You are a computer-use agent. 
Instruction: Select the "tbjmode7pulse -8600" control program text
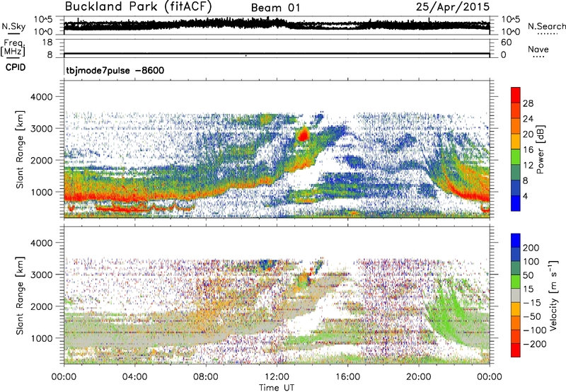click(115, 70)
